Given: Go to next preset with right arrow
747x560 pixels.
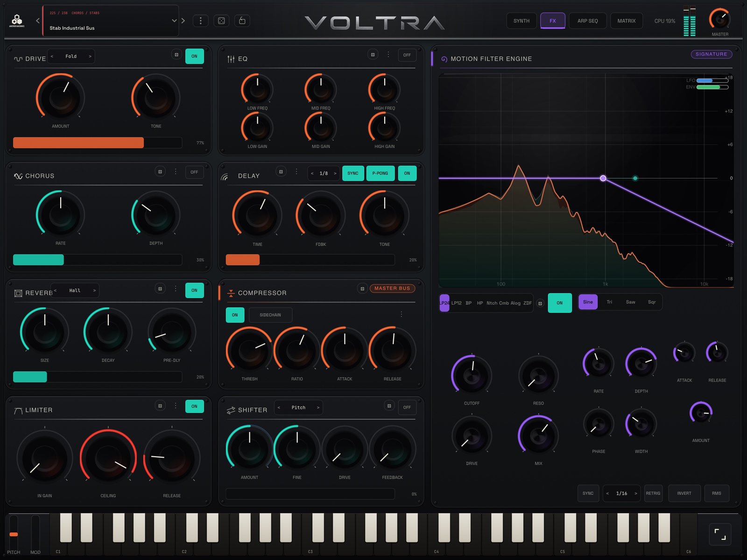Looking at the screenshot, I should click(x=183, y=21).
